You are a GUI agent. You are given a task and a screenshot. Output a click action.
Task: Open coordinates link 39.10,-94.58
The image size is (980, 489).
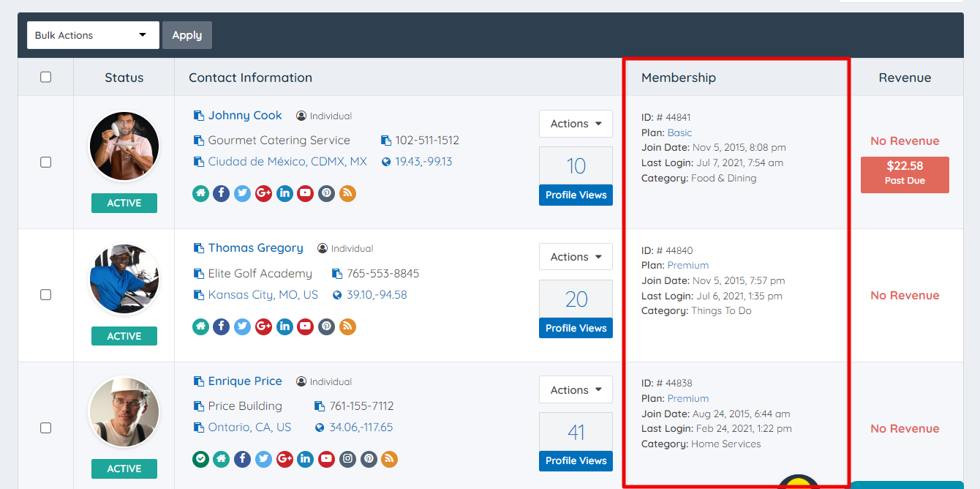tap(377, 295)
